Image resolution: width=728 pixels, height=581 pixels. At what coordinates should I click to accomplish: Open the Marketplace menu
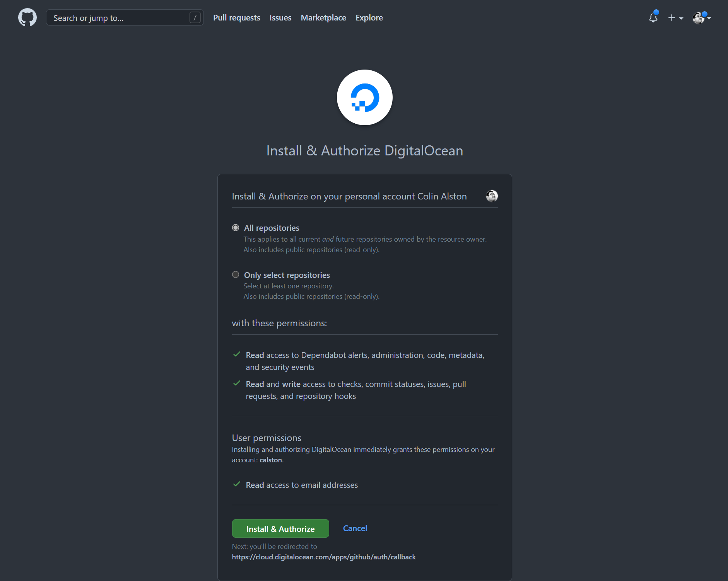[323, 17]
